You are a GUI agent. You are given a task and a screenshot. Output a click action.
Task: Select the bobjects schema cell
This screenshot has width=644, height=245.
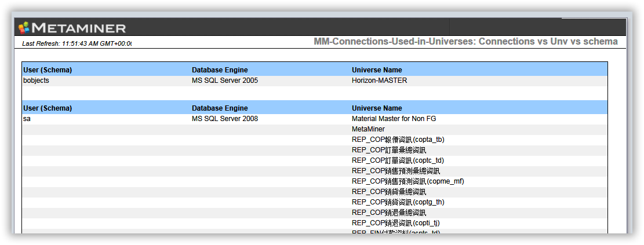[x=36, y=81]
